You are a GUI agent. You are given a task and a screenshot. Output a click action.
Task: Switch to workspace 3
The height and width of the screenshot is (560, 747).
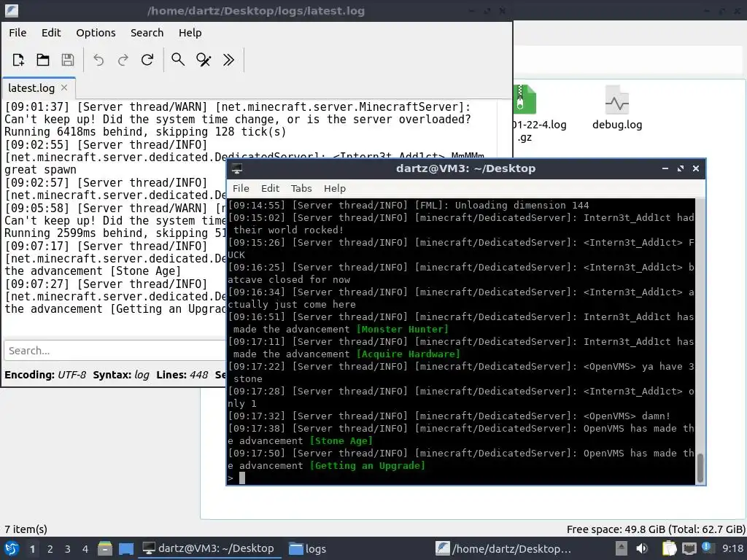point(68,549)
